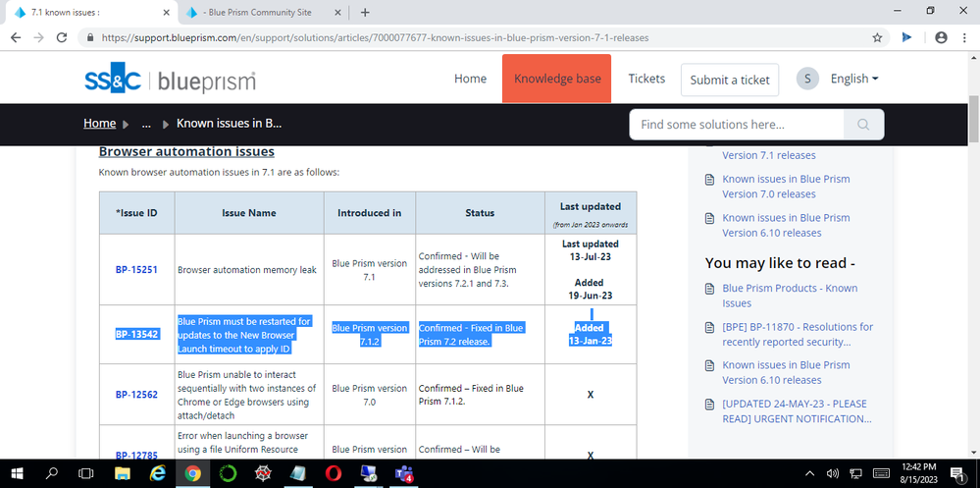Open the BP-15251 issue link
Viewport: 980px width, 488px height.
[x=136, y=270]
